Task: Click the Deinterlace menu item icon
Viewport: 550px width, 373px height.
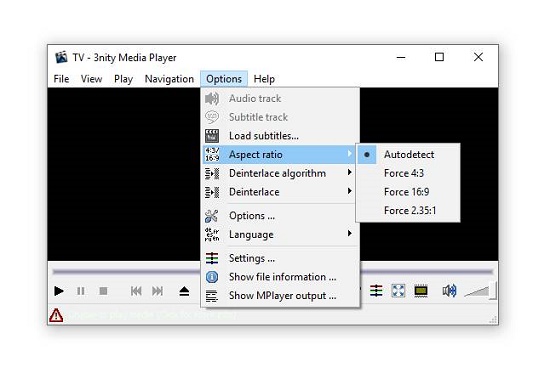Action: [x=212, y=192]
